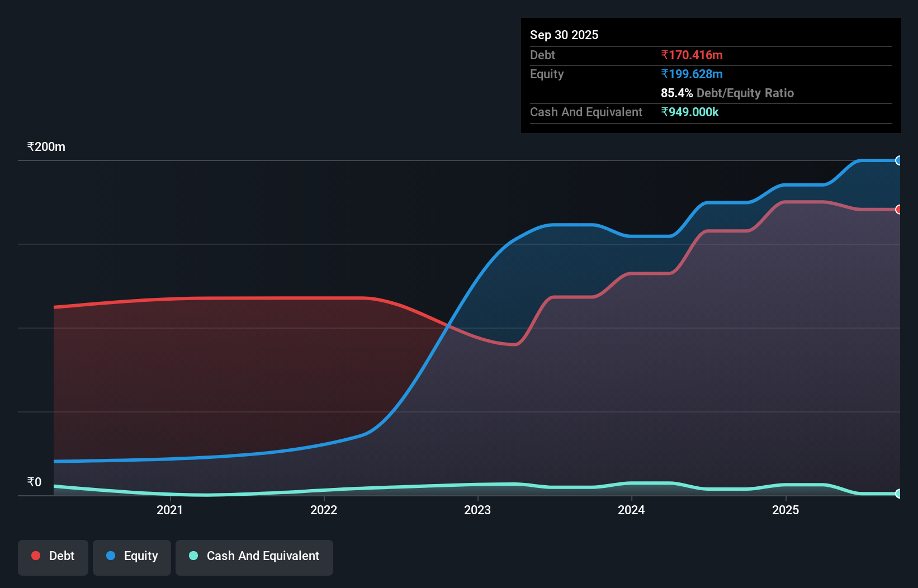Image resolution: width=918 pixels, height=588 pixels.
Task: Click the ₹199.628m Equity value link
Action: (x=692, y=74)
